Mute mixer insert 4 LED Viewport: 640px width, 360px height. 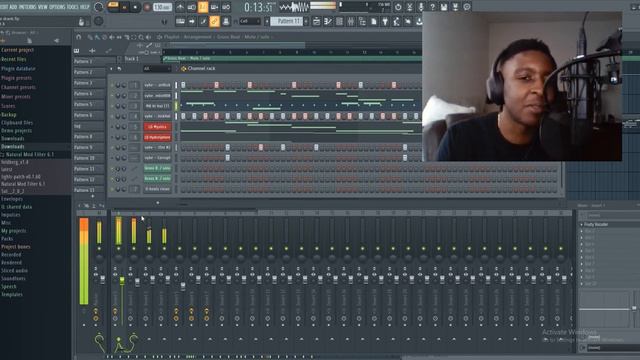[x=164, y=249]
